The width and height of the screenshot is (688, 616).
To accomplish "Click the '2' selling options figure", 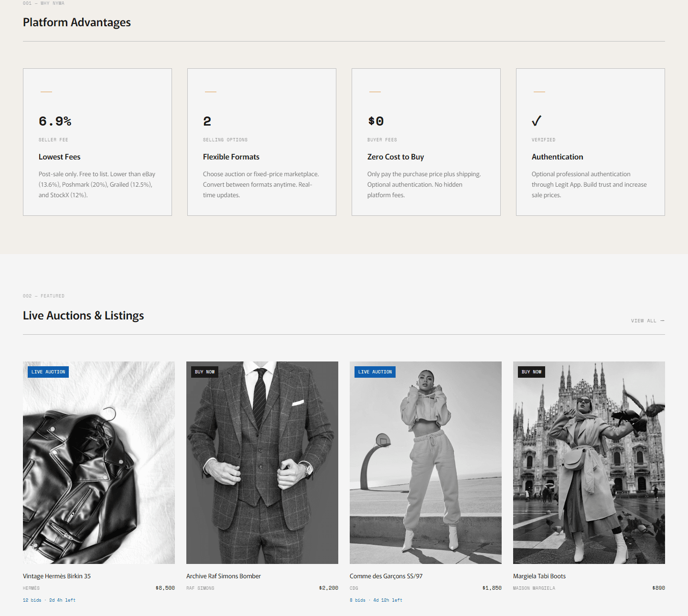I will (207, 121).
